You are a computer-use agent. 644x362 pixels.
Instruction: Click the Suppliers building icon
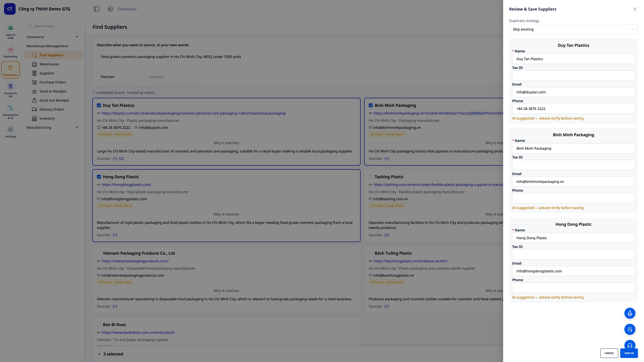click(x=34, y=73)
